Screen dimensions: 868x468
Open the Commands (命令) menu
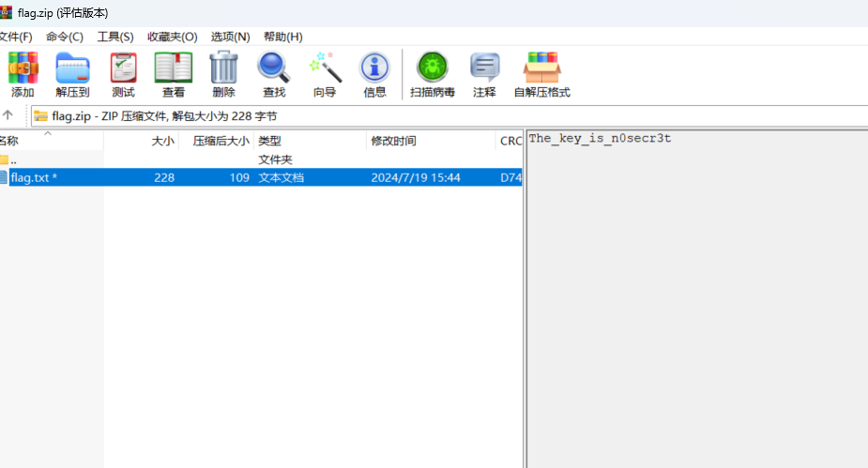click(65, 37)
